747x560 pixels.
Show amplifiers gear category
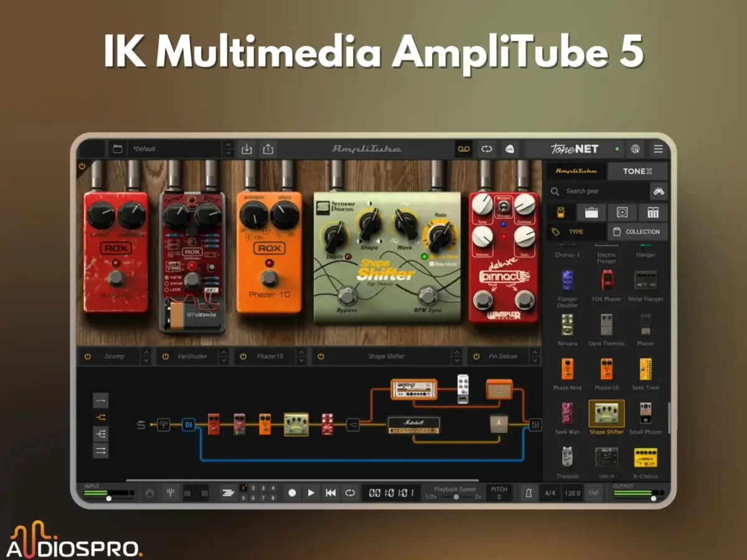pyautogui.click(x=591, y=212)
